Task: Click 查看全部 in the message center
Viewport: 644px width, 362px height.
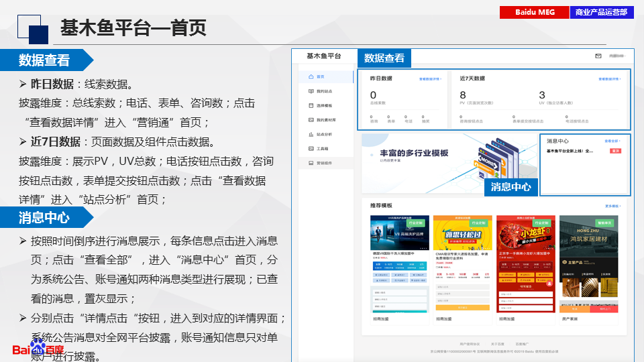Action: click(612, 141)
